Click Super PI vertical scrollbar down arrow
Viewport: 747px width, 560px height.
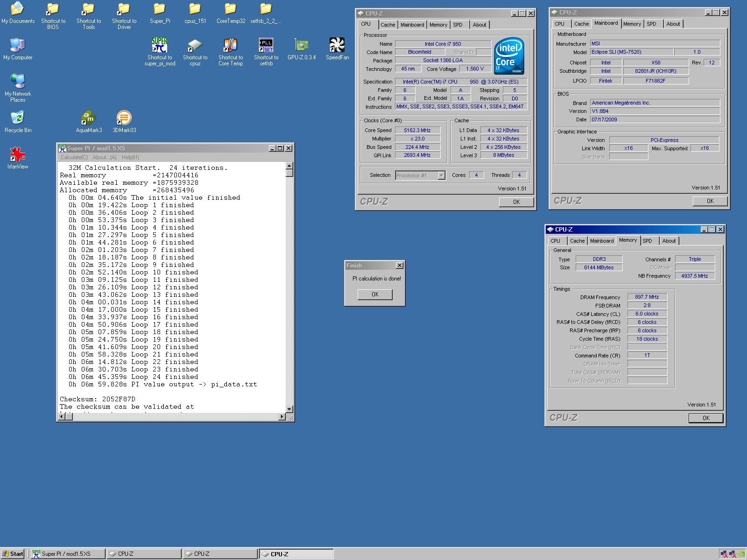(289, 409)
